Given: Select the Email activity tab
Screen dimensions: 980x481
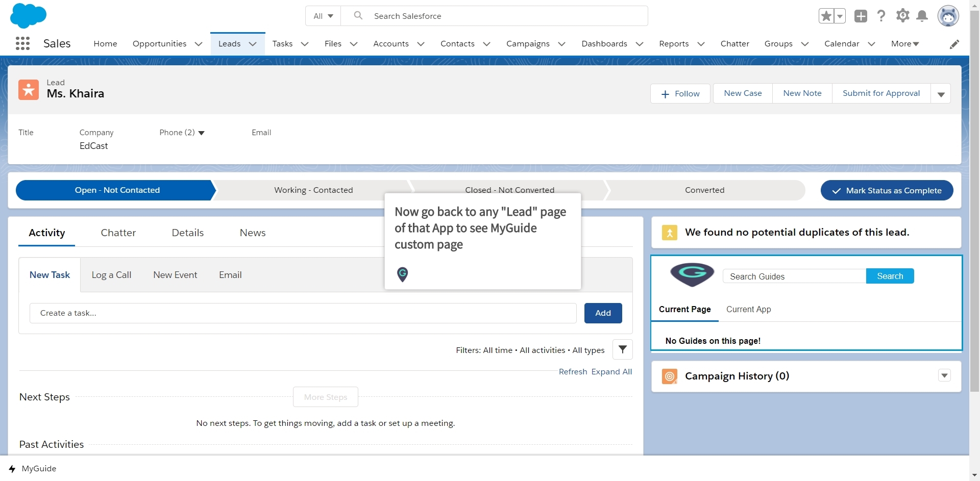Looking at the screenshot, I should (230, 275).
